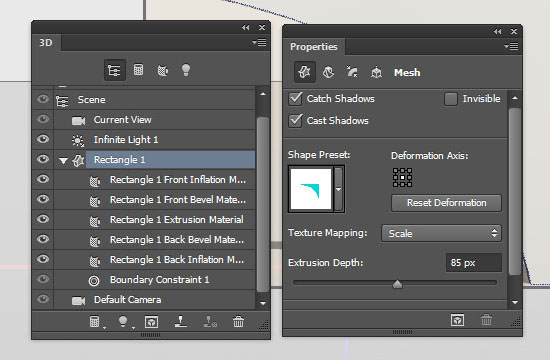Select Rectangle 1 Back Inflation Material
The width and height of the screenshot is (550, 360).
pos(155,260)
